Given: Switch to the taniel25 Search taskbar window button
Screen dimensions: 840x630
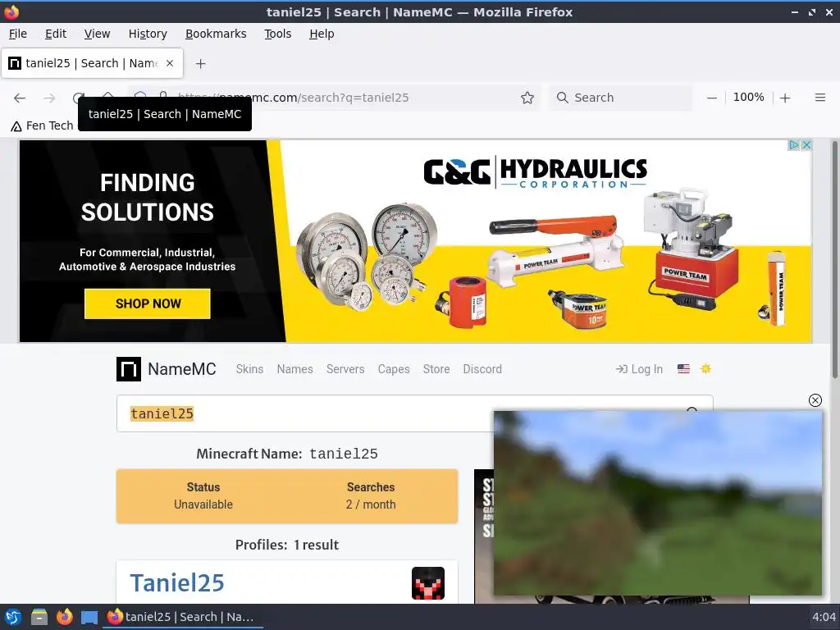Looking at the screenshot, I should point(182,617).
